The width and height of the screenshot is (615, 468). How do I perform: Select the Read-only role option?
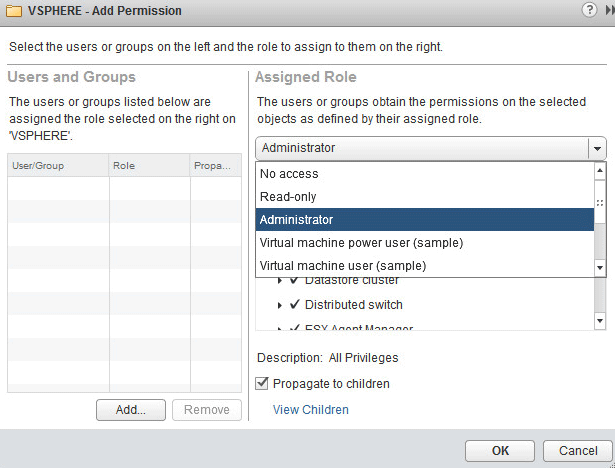[425, 197]
